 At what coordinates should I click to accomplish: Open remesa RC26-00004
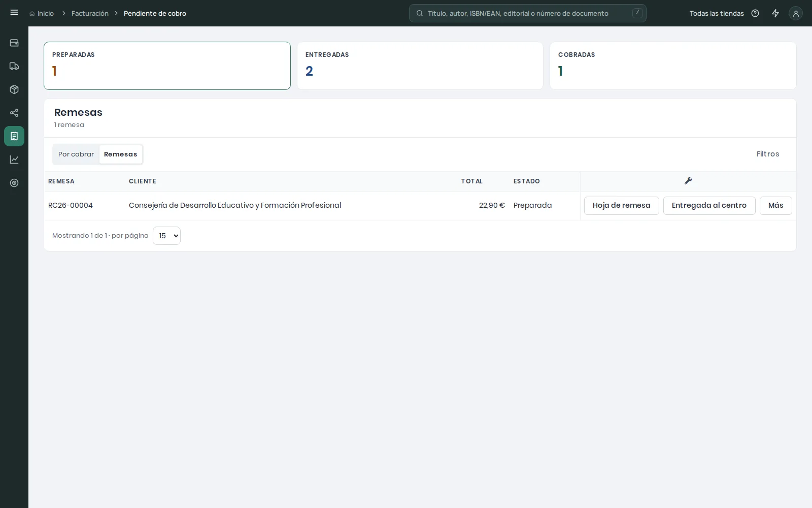click(x=71, y=205)
